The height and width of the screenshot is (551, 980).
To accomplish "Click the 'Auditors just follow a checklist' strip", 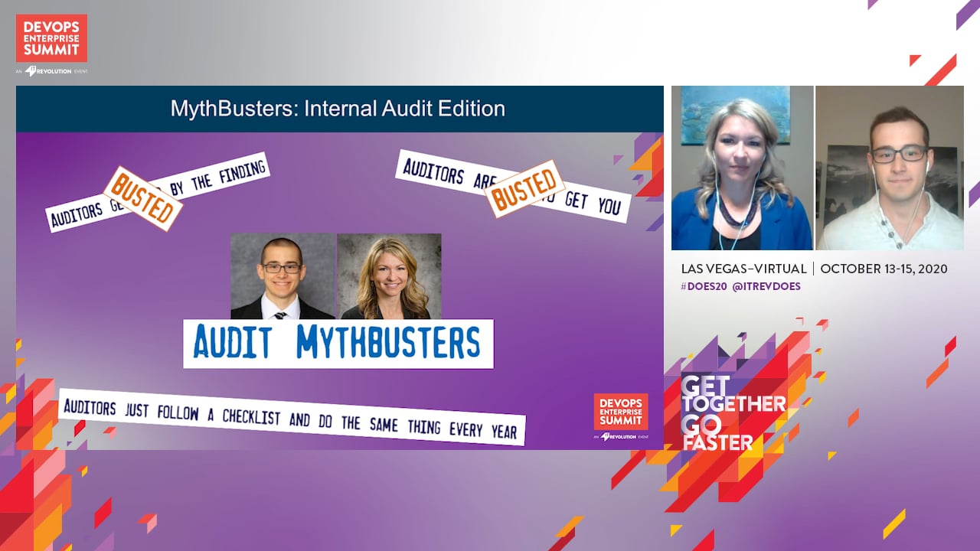I will pyautogui.click(x=292, y=417).
